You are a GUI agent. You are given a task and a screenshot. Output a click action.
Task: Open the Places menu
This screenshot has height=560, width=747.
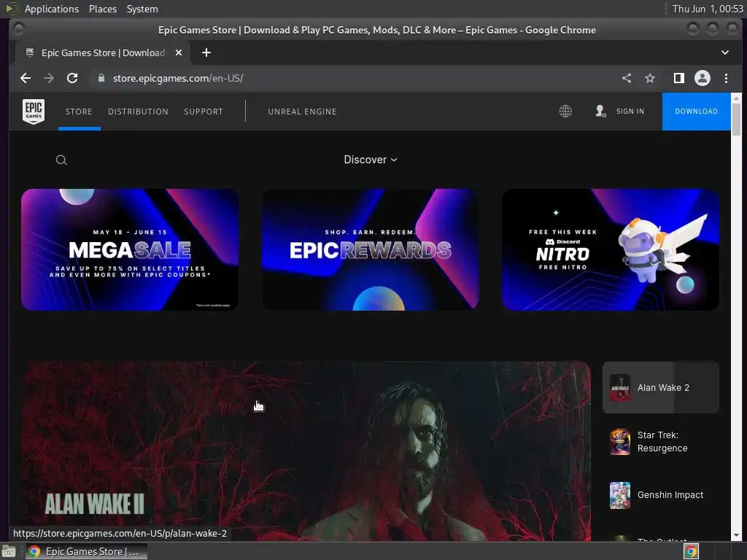[x=103, y=9]
